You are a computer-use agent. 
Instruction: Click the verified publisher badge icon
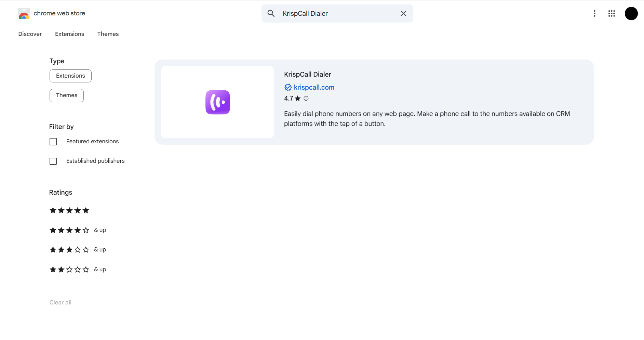(288, 87)
